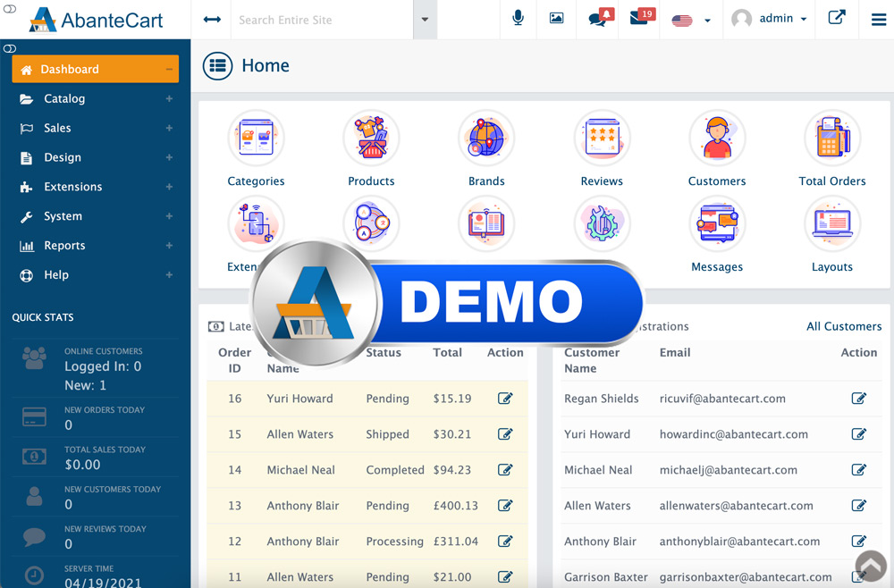
Task: Open the Categories shortcut icon
Action: [256, 138]
